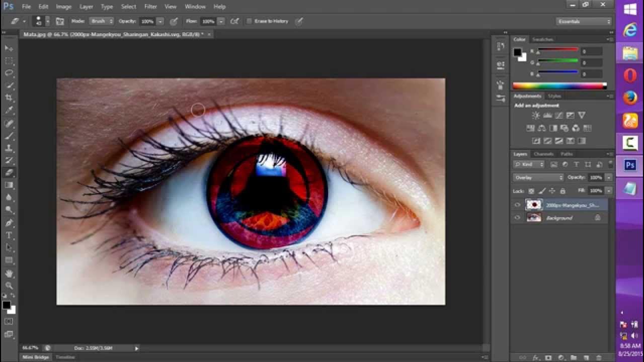Expand the layer Opacity arrow

(609, 177)
